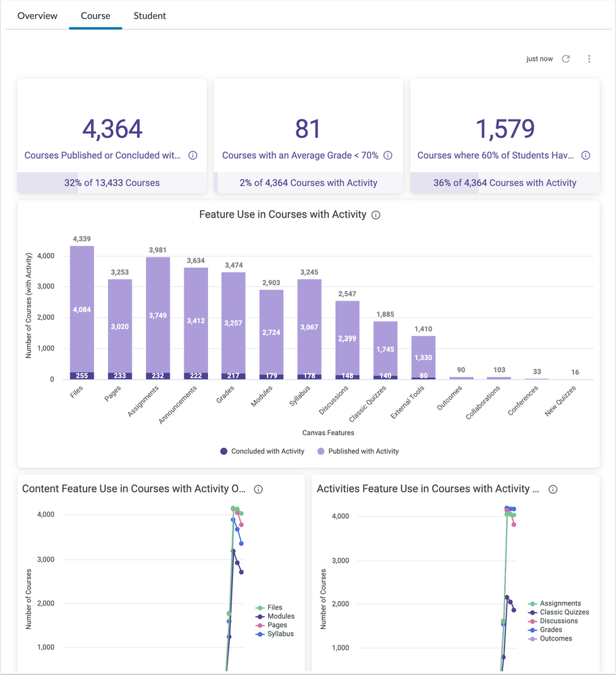Click the Modules published bar labeled 2,724
The image size is (616, 675).
click(x=272, y=332)
